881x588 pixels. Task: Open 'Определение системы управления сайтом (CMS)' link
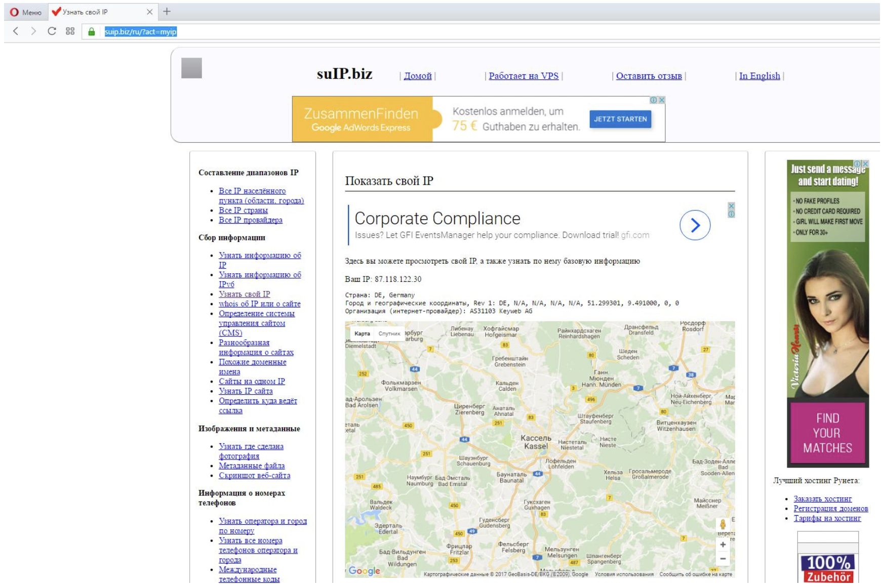coord(257,323)
